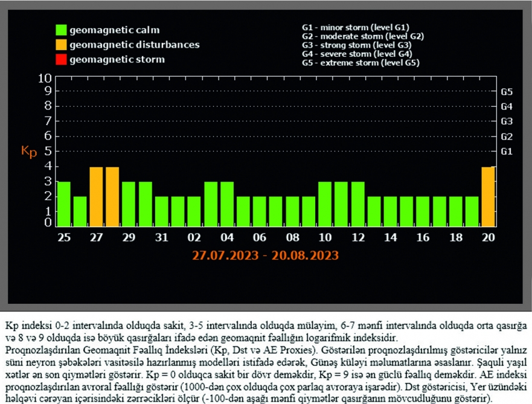
Task: Click the orange geomagnetic disturbances legend swatch
Action: coord(61,45)
